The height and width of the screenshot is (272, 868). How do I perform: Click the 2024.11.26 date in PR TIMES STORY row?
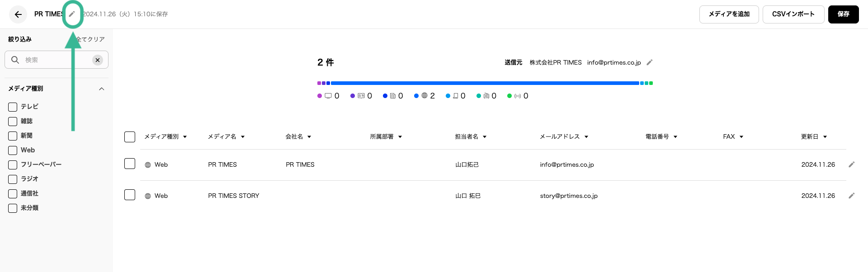818,196
